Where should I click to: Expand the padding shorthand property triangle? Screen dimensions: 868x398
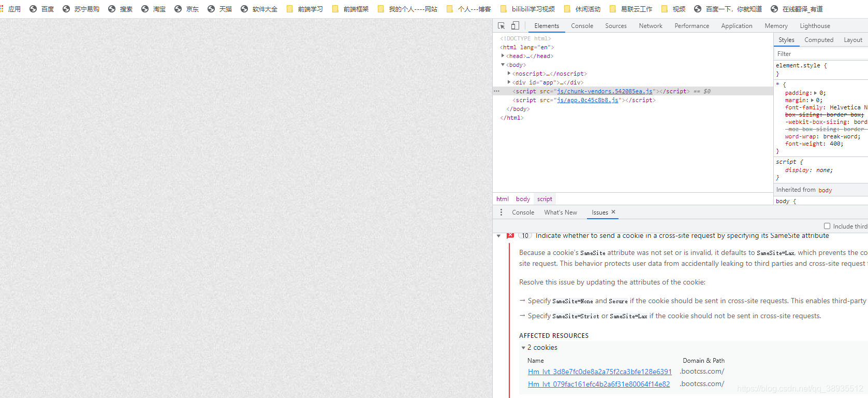click(816, 93)
